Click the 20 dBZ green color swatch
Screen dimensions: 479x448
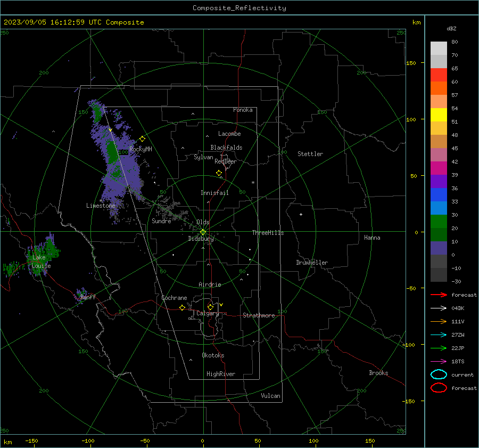[x=439, y=222]
